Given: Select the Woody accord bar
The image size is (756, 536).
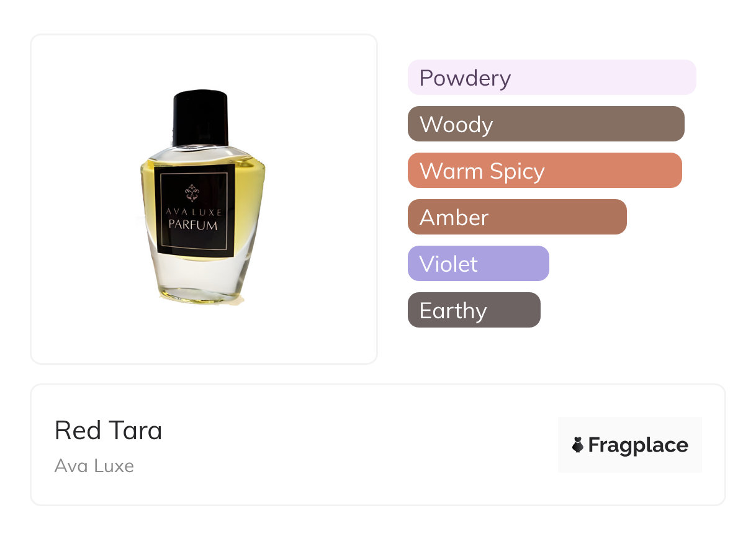Looking at the screenshot, I should click(546, 124).
